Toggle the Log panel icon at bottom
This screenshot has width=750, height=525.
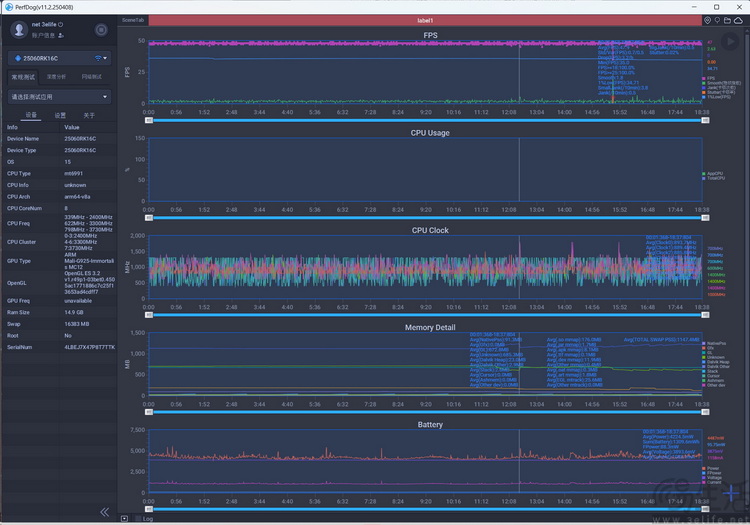pyautogui.click(x=124, y=518)
